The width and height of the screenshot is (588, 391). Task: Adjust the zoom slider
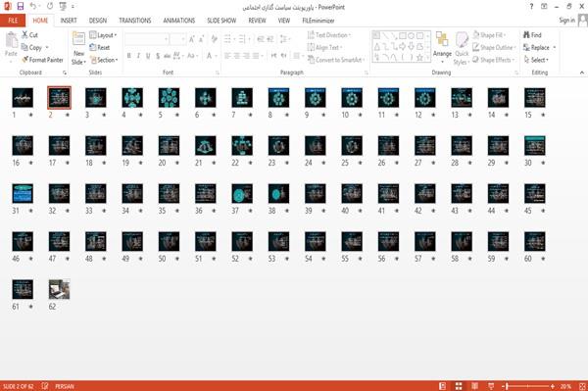[527, 386]
